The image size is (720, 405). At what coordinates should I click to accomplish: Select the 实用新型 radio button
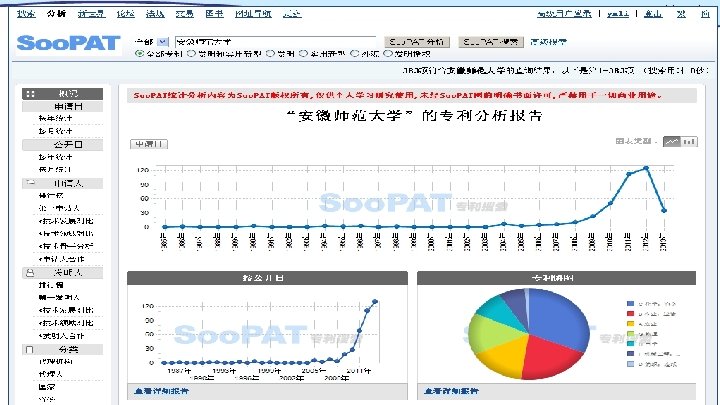304,54
